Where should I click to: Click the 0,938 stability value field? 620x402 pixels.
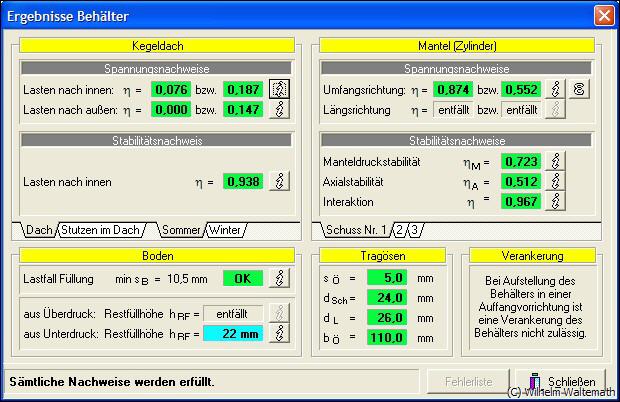pos(241,182)
